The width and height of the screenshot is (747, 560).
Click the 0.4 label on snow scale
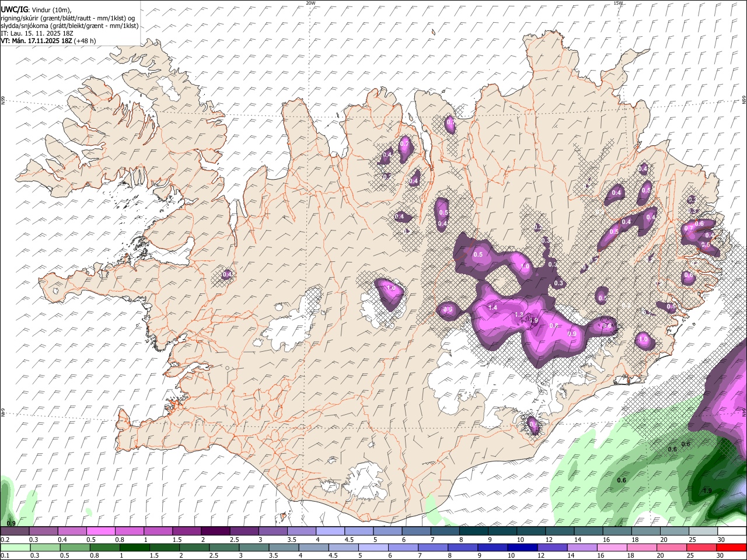62,540
